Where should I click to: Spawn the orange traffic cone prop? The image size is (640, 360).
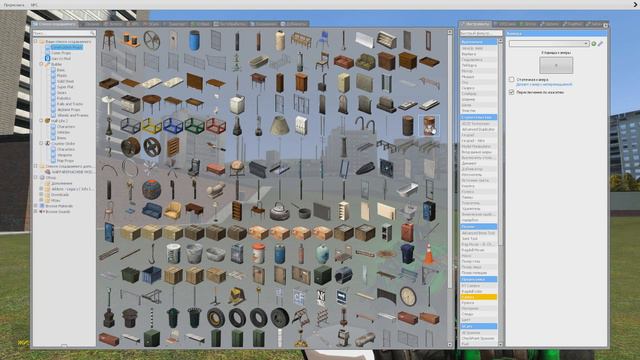tap(429, 253)
